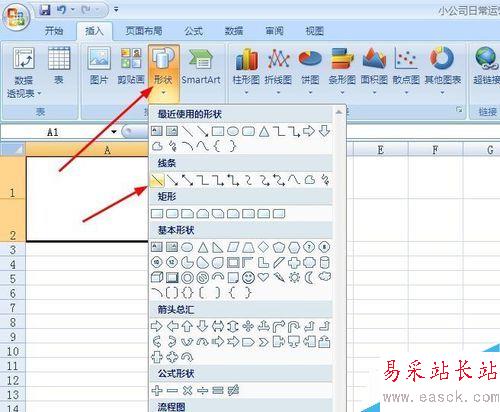The width and height of the screenshot is (500, 412).
Task: Go to the 数据 tab
Action: coord(234,31)
